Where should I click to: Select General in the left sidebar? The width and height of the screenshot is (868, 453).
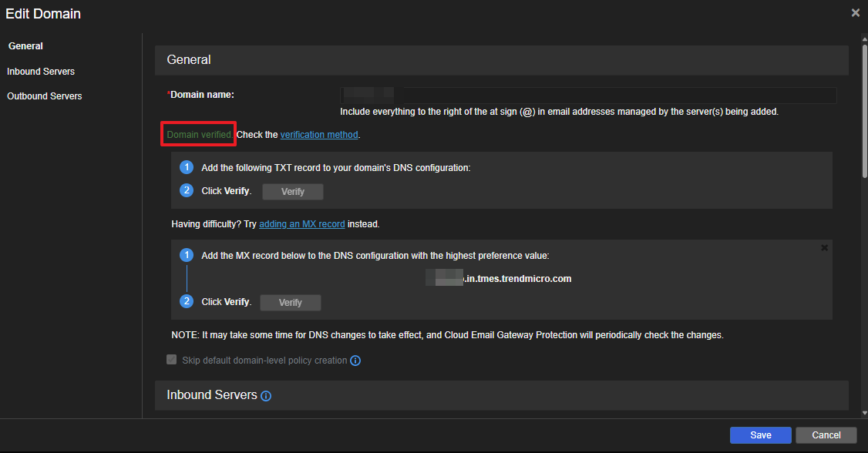tap(25, 46)
